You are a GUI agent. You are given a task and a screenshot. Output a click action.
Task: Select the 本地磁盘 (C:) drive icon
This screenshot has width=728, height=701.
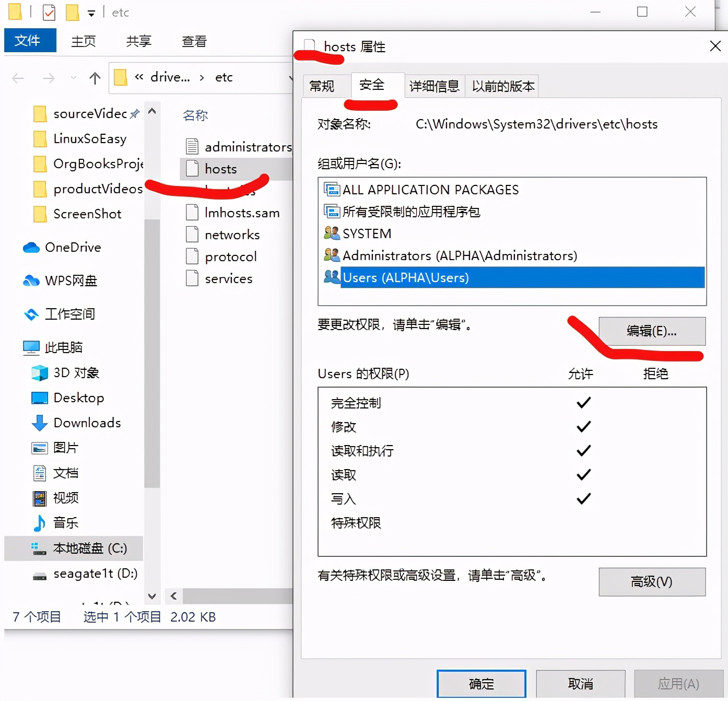(40, 548)
